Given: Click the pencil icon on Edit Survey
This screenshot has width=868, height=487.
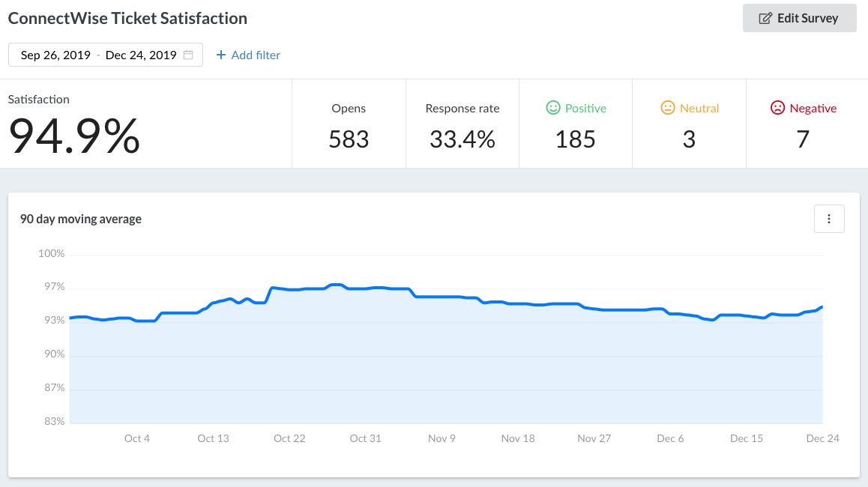Looking at the screenshot, I should [x=765, y=18].
